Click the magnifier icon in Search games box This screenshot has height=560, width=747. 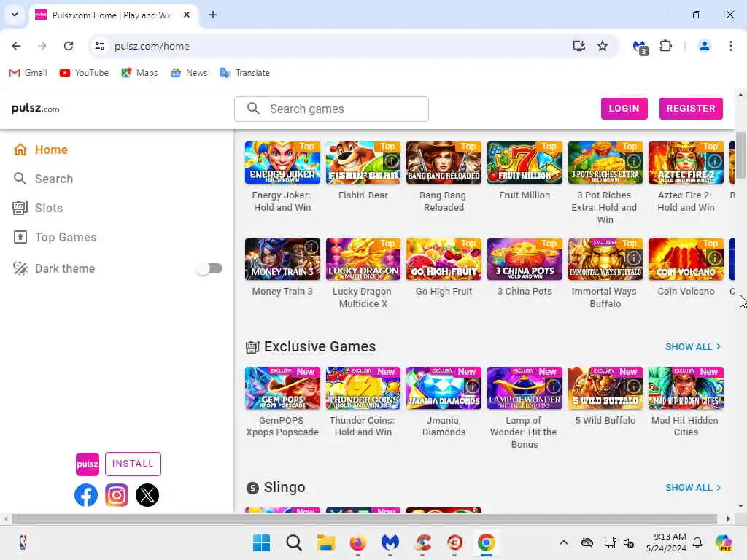(x=254, y=109)
